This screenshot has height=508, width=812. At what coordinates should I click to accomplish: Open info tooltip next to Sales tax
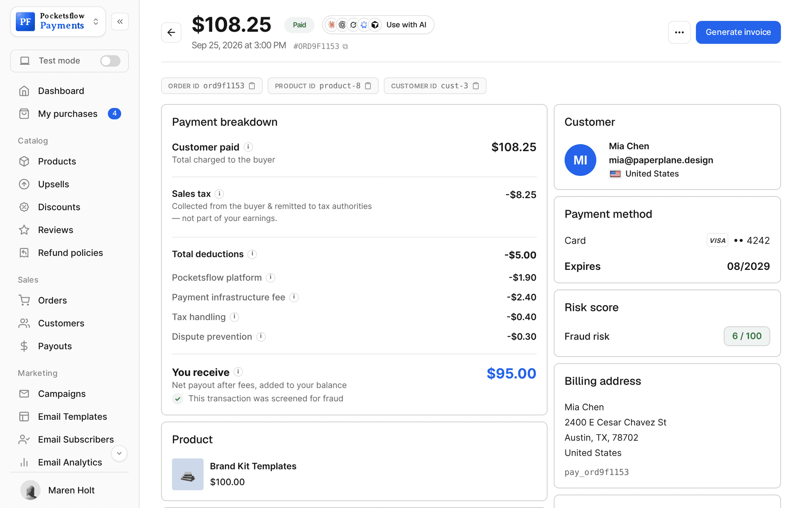tap(219, 194)
